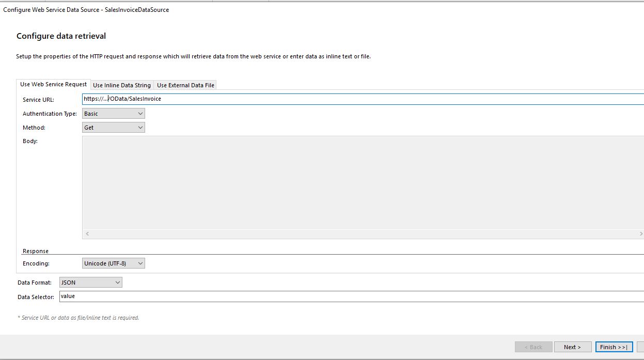This screenshot has height=360, width=644.
Task: Click the Body horizontal scrollbar track
Action: pos(362,234)
